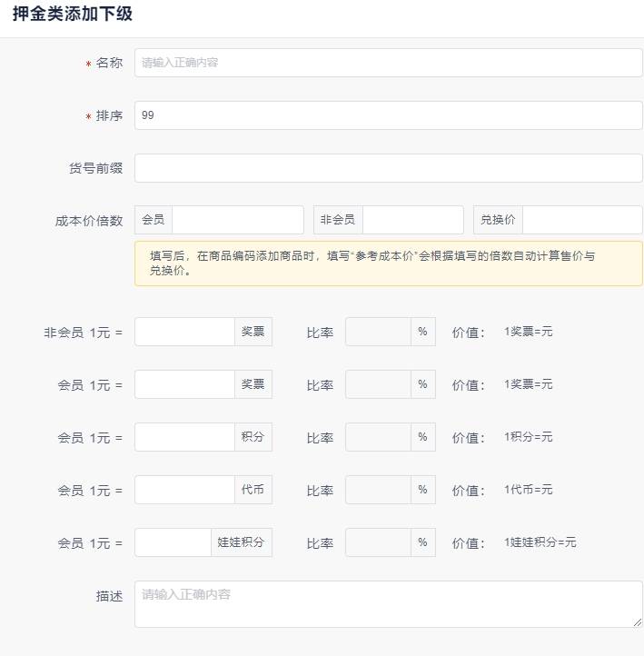Screen dimensions: 644x656
Task: Click the 比率 percent field for 代币 row
Action: point(378,491)
